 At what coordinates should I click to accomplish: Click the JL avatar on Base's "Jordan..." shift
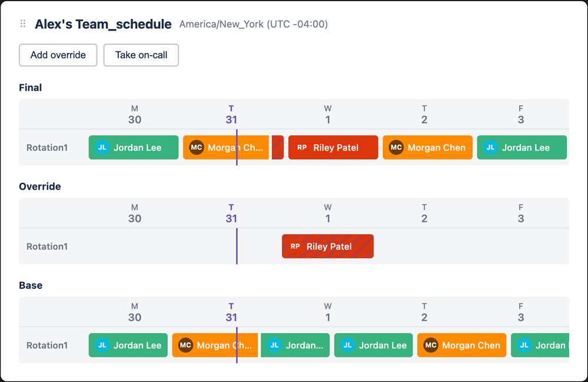pyautogui.click(x=274, y=346)
